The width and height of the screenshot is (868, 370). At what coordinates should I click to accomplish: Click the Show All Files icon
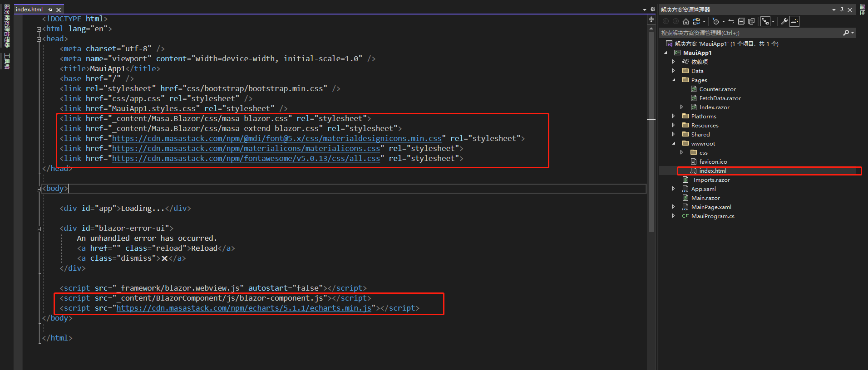pos(751,21)
